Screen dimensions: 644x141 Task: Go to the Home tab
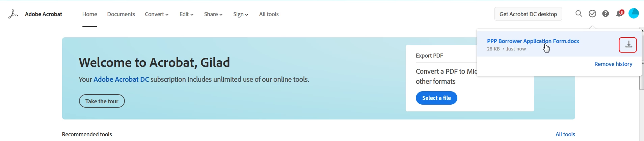pos(90,14)
